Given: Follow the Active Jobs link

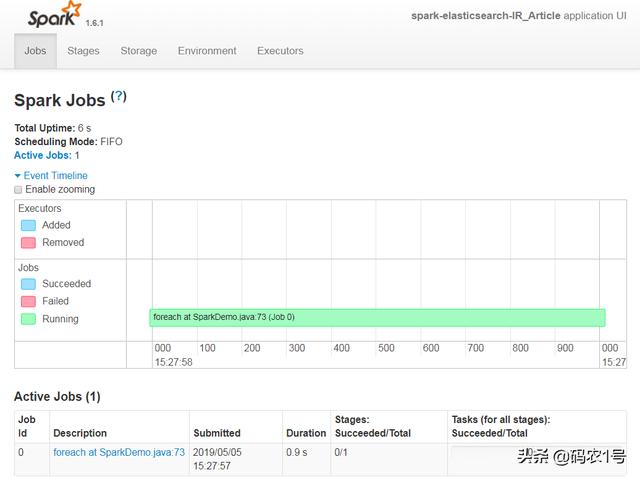Looking at the screenshot, I should tap(42, 155).
